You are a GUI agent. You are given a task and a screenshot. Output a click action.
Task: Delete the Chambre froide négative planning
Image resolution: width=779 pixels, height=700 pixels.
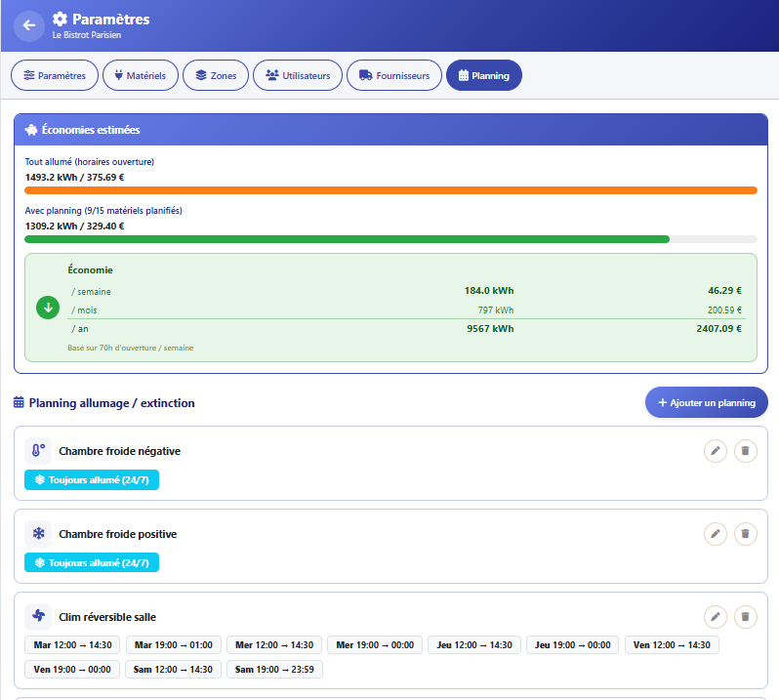(746, 451)
